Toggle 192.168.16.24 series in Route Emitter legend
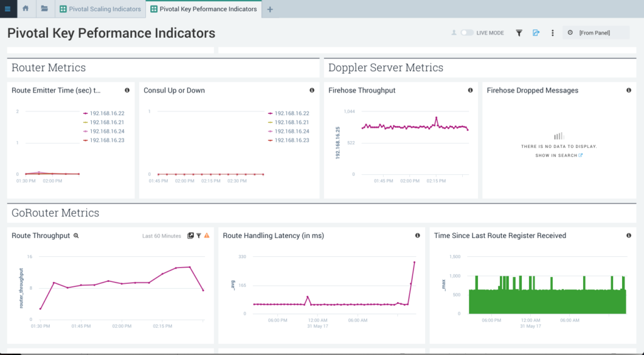Screen dimensions: 644x355 click(104, 131)
